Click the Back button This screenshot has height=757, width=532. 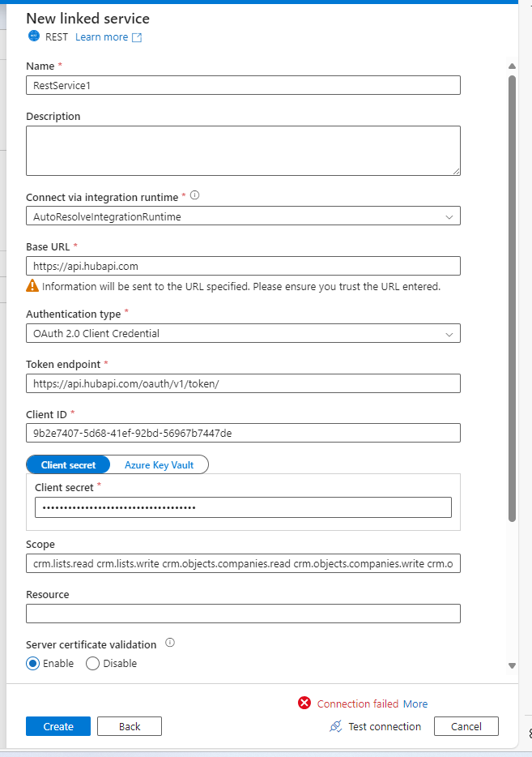coord(130,726)
